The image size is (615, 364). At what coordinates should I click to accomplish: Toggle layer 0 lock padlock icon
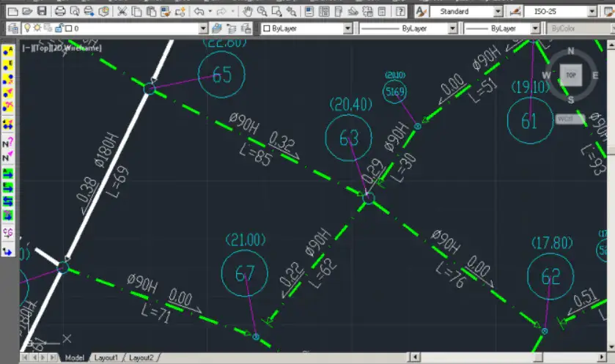pyautogui.click(x=59, y=29)
